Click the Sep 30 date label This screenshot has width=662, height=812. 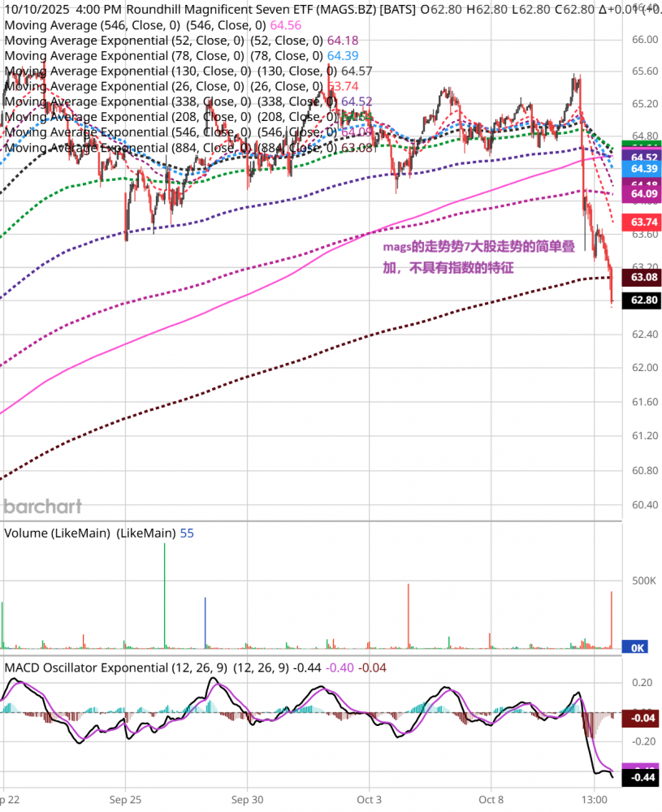[247, 800]
